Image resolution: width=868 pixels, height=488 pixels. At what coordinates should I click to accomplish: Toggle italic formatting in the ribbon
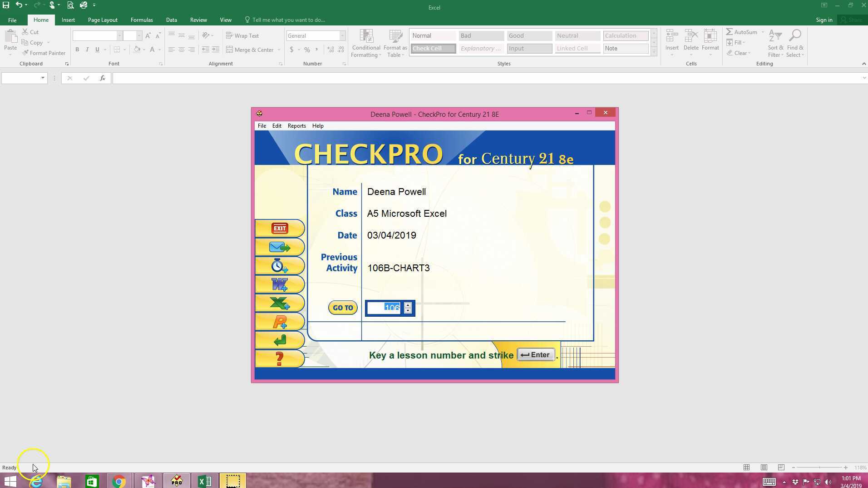tap(87, 50)
